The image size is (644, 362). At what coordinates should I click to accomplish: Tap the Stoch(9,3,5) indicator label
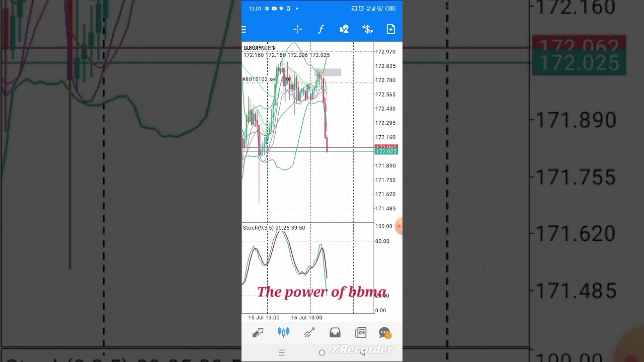(274, 228)
